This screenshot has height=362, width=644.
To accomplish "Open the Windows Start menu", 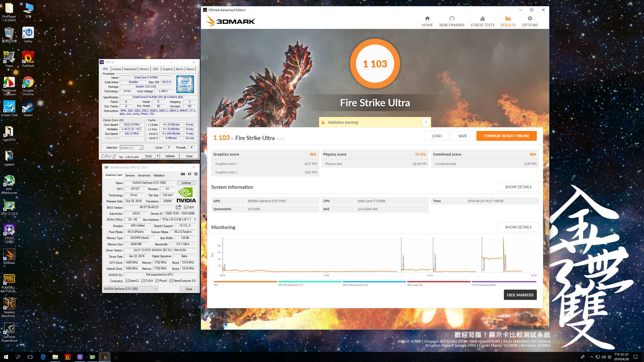I will (6, 357).
